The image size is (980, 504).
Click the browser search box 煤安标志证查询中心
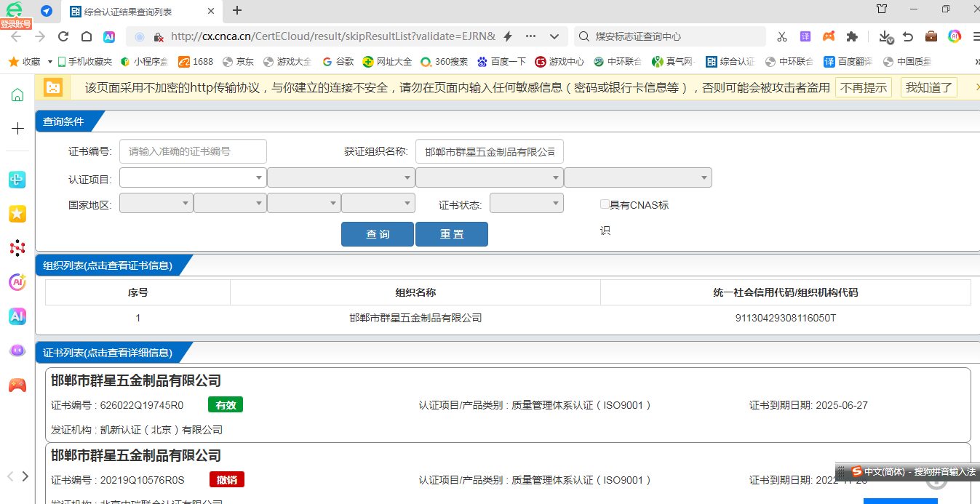[x=669, y=36]
